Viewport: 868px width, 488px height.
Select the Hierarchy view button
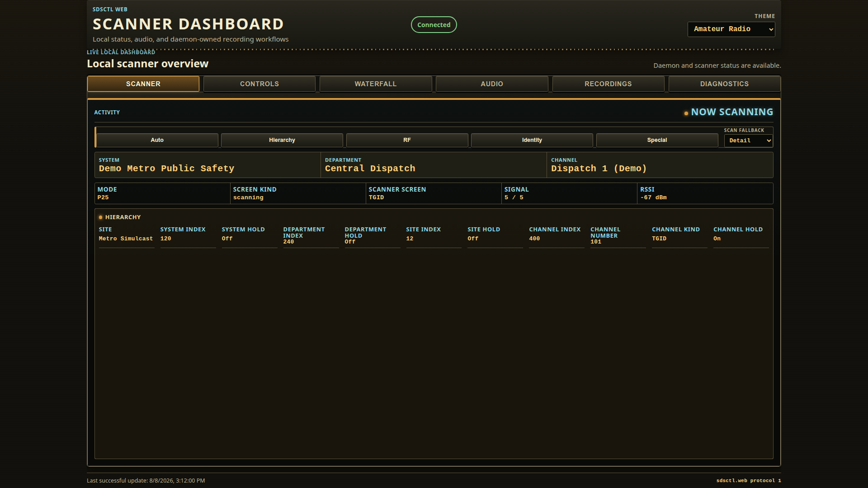pyautogui.click(x=282, y=140)
